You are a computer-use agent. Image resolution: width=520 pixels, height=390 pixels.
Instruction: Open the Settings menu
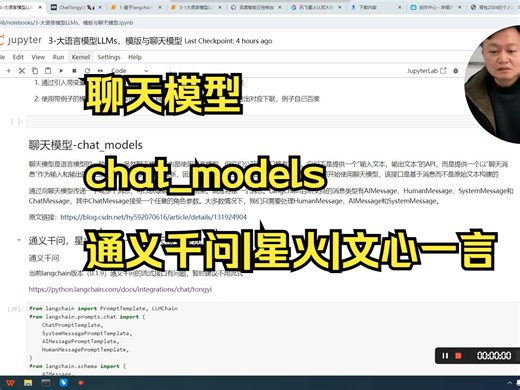pos(109,57)
